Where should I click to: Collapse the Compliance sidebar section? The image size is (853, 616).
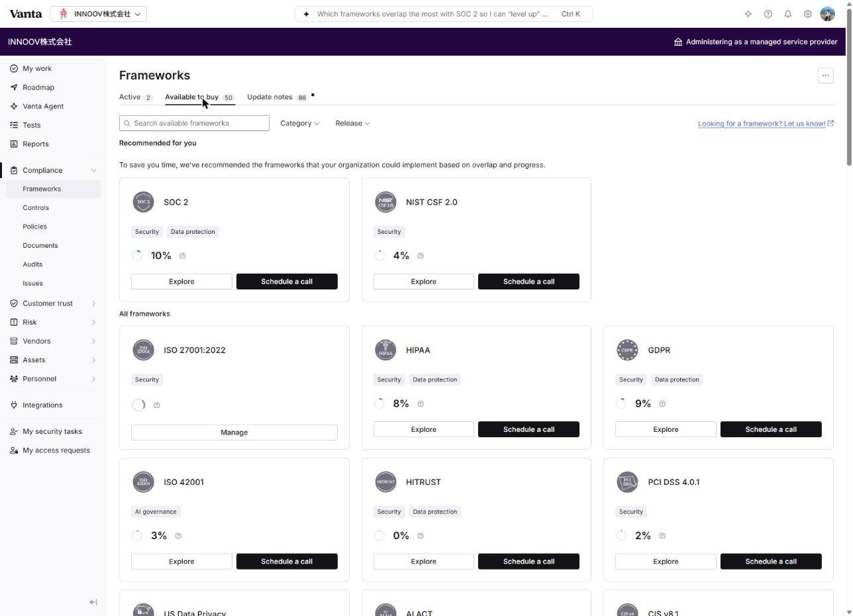point(93,170)
